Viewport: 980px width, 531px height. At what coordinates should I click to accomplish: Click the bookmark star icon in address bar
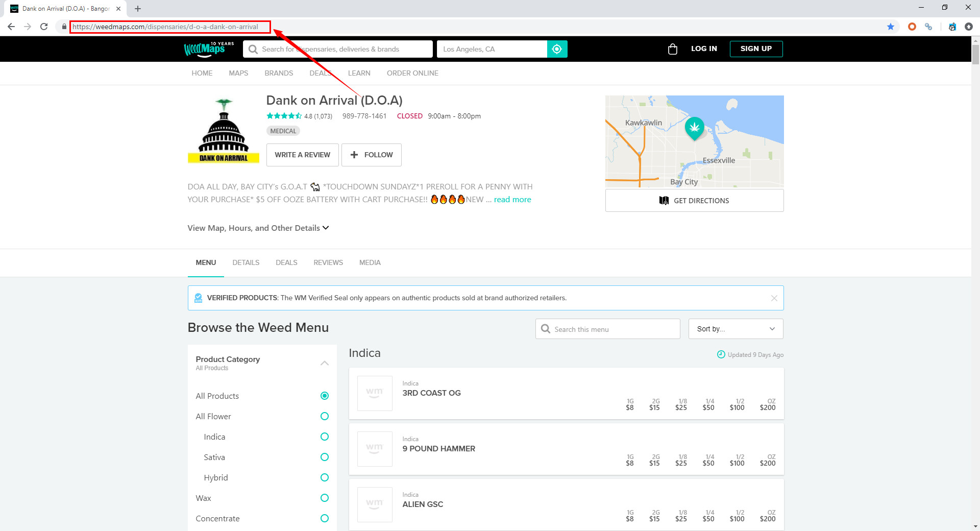pyautogui.click(x=891, y=27)
